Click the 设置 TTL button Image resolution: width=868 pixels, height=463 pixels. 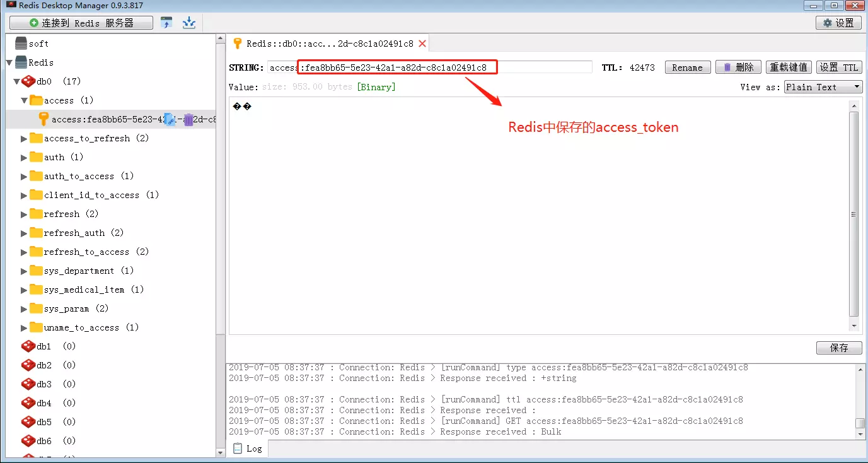tap(839, 67)
